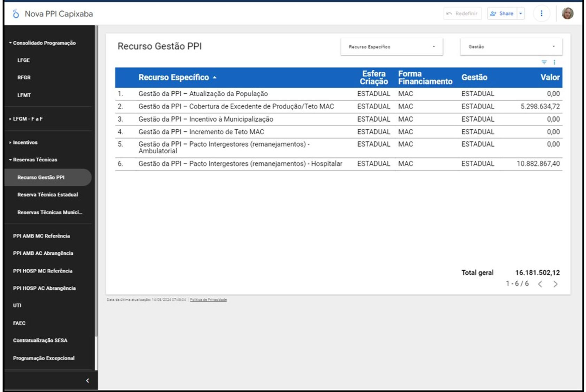Go to previous table page arrow
Viewport: 586px width, 392px height.
click(540, 284)
